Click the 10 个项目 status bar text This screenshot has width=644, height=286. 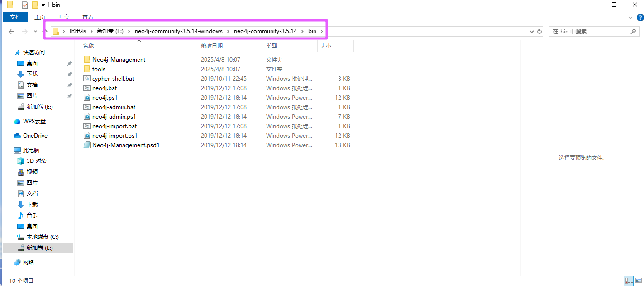point(21,281)
